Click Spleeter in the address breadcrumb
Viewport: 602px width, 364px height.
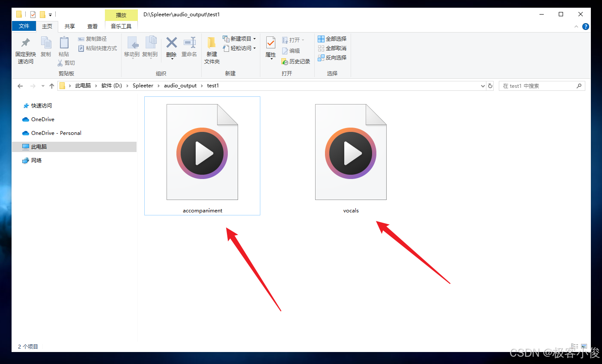[x=143, y=86]
